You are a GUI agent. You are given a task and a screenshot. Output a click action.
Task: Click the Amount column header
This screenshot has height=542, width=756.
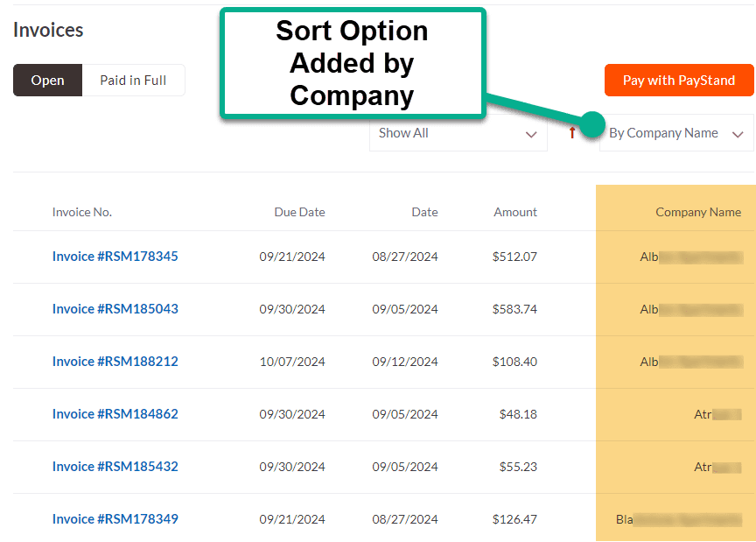click(x=515, y=213)
